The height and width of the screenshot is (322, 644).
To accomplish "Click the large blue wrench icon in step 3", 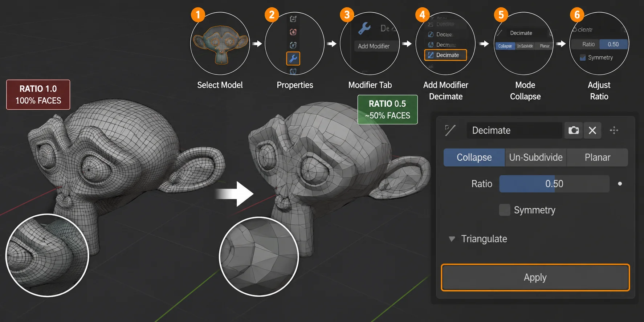I will click(x=364, y=28).
